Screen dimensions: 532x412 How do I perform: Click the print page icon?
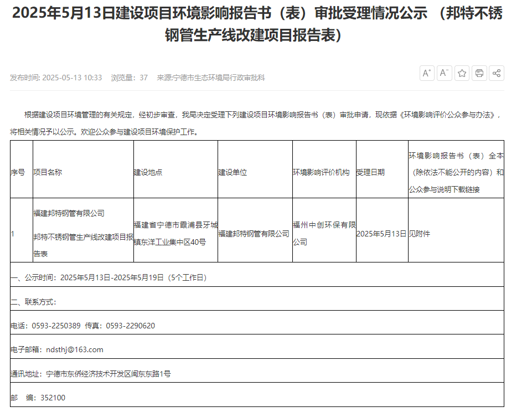click(479, 73)
